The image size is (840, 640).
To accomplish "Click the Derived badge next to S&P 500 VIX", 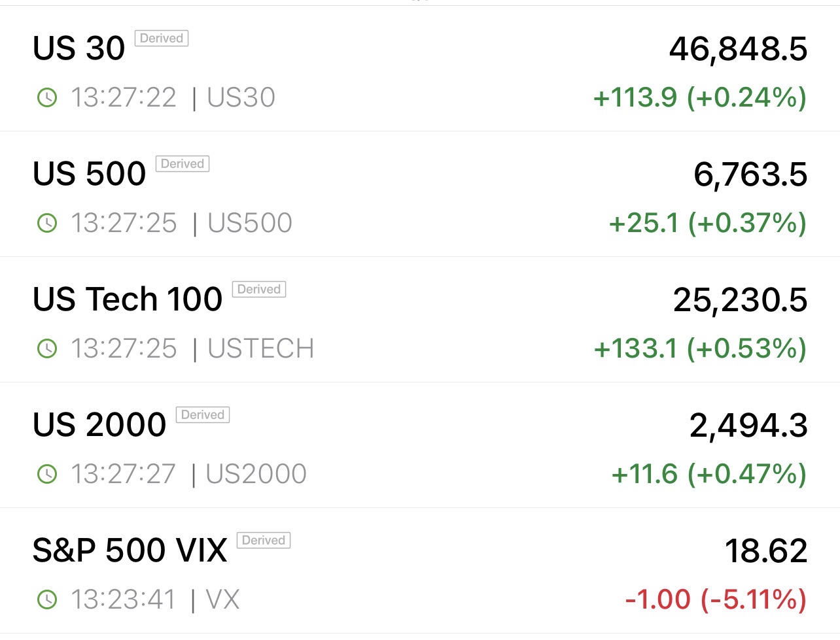I will [264, 541].
